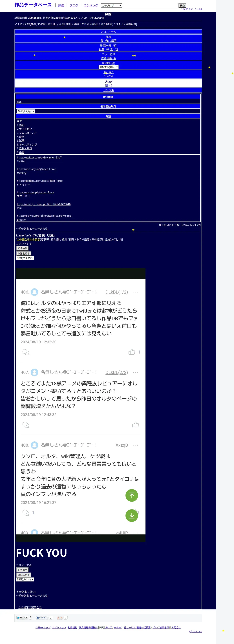Open the RSS feed link
234x644 pixels.
(19, 102)
